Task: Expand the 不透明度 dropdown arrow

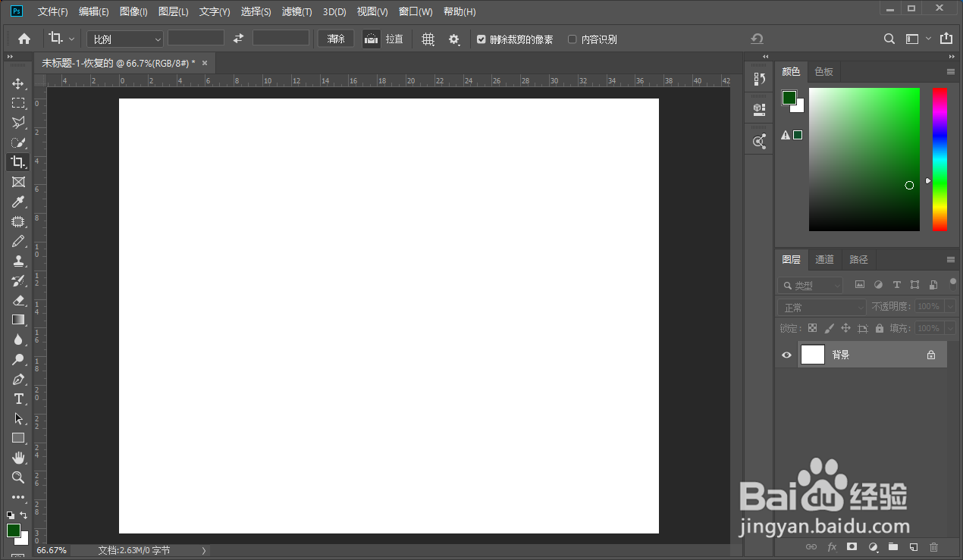Action: (x=950, y=307)
